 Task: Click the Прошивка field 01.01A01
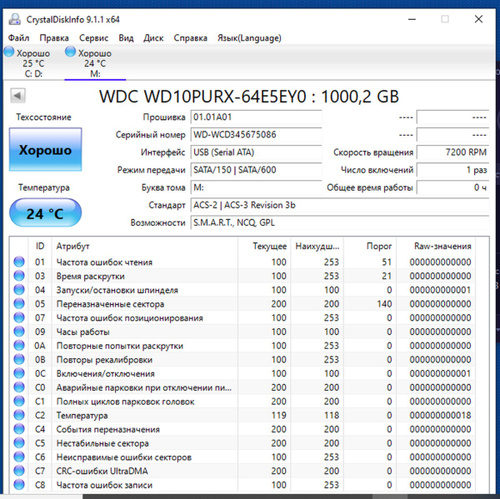pyautogui.click(x=256, y=117)
